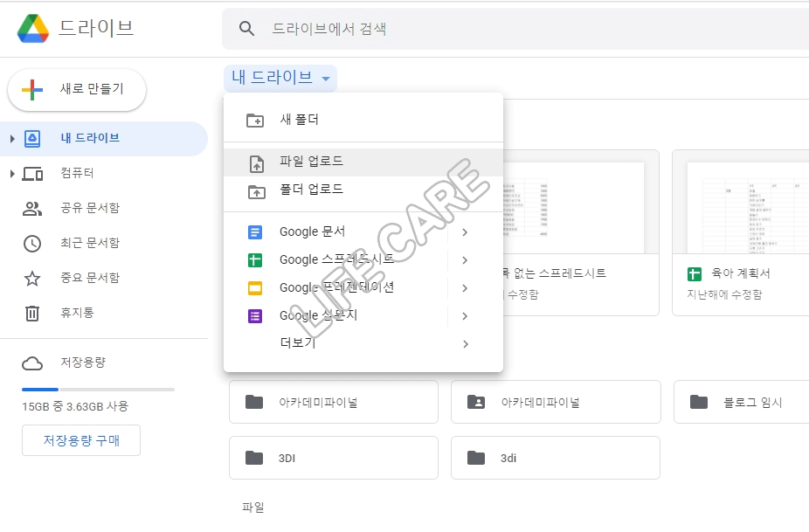809x532 pixels.
Task: Expand the Google 스프레드시트 submenu arrow
Action: (465, 260)
